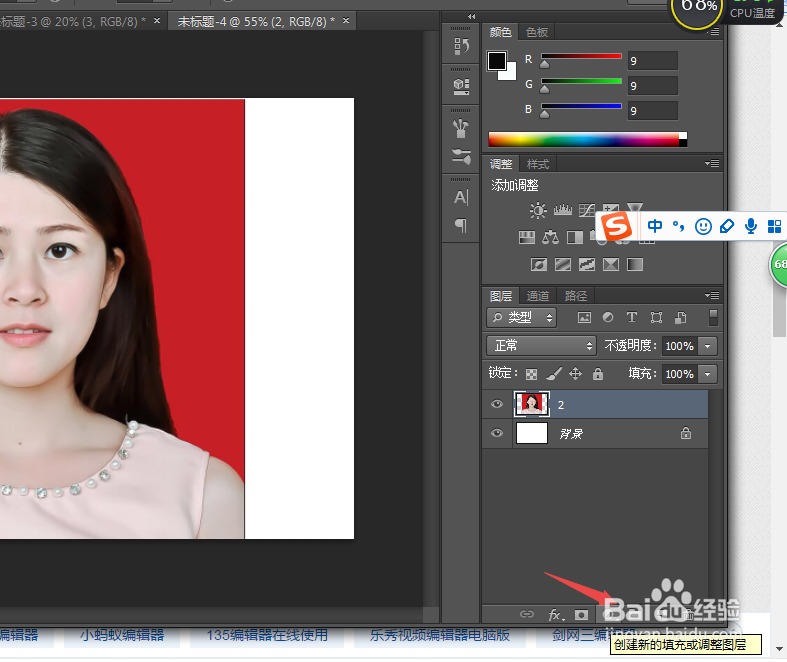
Task: Click the delete layer trash icon
Action: pos(689,613)
